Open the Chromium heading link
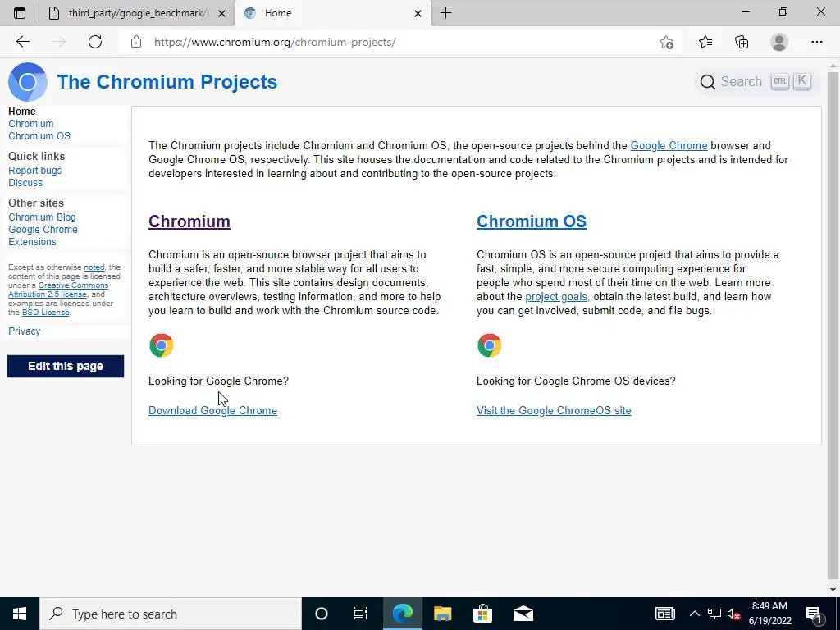This screenshot has height=630, width=840. click(x=189, y=221)
